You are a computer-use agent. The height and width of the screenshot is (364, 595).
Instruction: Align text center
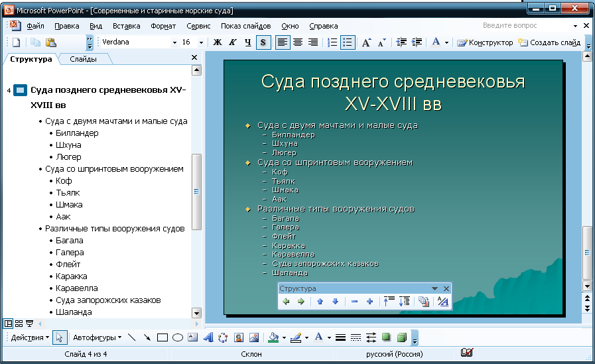click(x=298, y=42)
